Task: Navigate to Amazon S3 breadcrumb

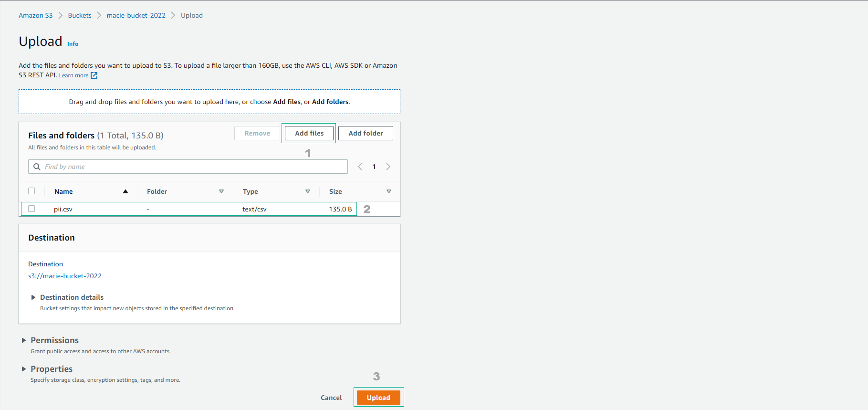Action: [36, 15]
